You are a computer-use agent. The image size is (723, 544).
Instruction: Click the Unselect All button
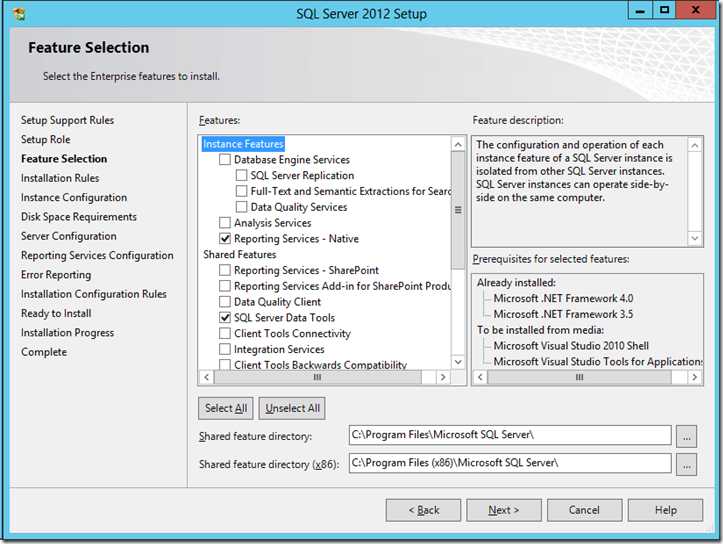292,408
